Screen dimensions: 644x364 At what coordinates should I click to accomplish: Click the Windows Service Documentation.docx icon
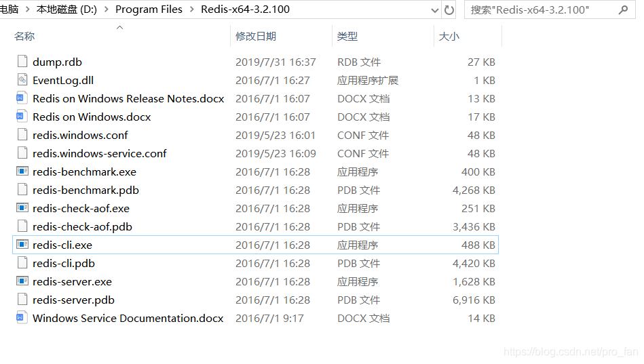(22, 318)
